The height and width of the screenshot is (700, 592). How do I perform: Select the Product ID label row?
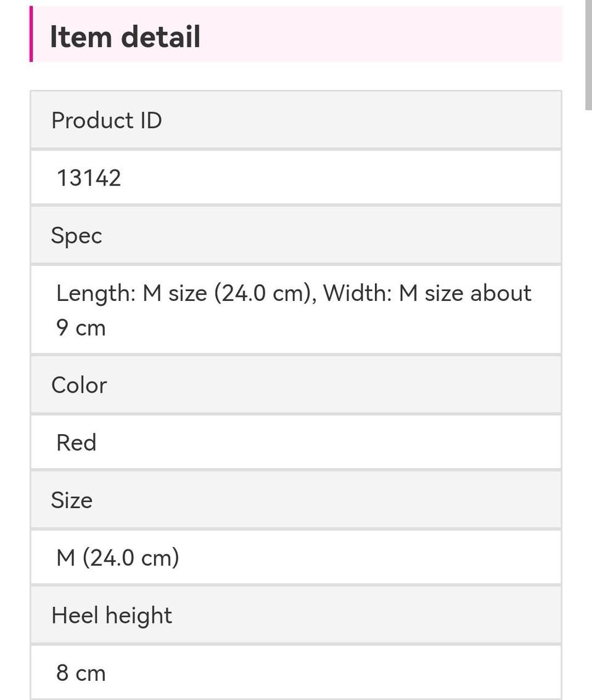point(296,120)
